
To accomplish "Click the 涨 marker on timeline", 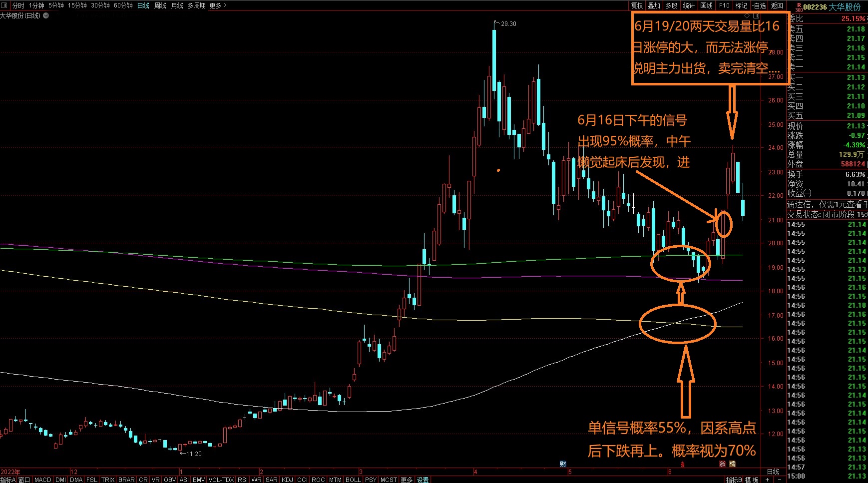I will [722, 464].
